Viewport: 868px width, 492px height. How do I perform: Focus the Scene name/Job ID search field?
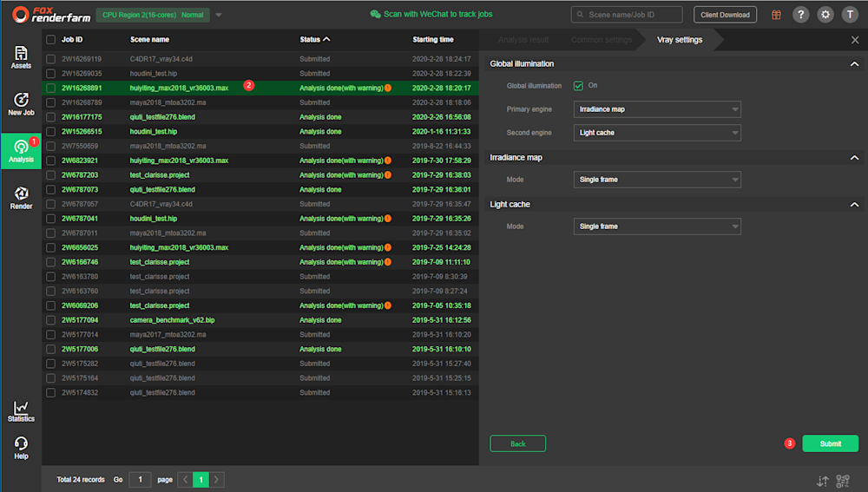(x=627, y=15)
